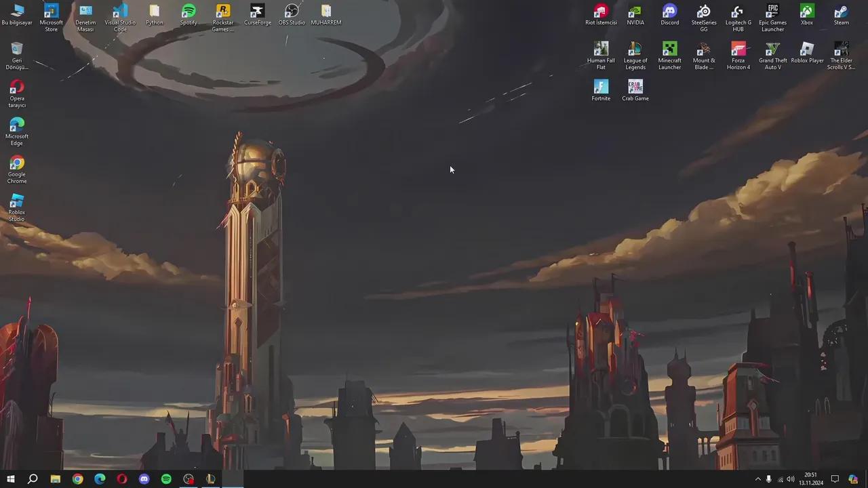Select Spotify desktop shortcut
Image resolution: width=868 pixels, height=488 pixels.
click(189, 15)
